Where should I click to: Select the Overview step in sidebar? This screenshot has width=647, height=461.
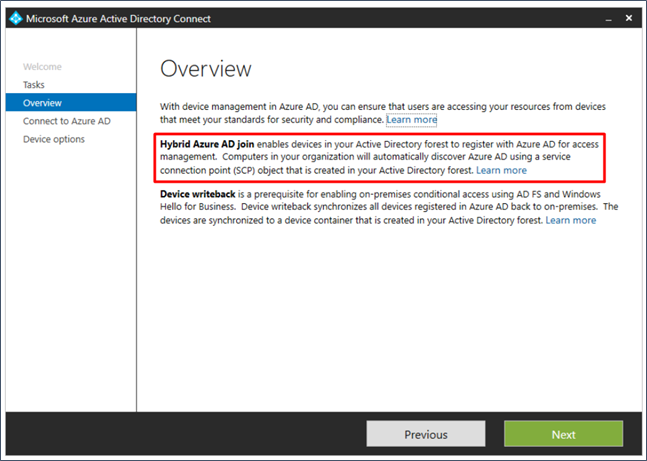[x=71, y=102]
